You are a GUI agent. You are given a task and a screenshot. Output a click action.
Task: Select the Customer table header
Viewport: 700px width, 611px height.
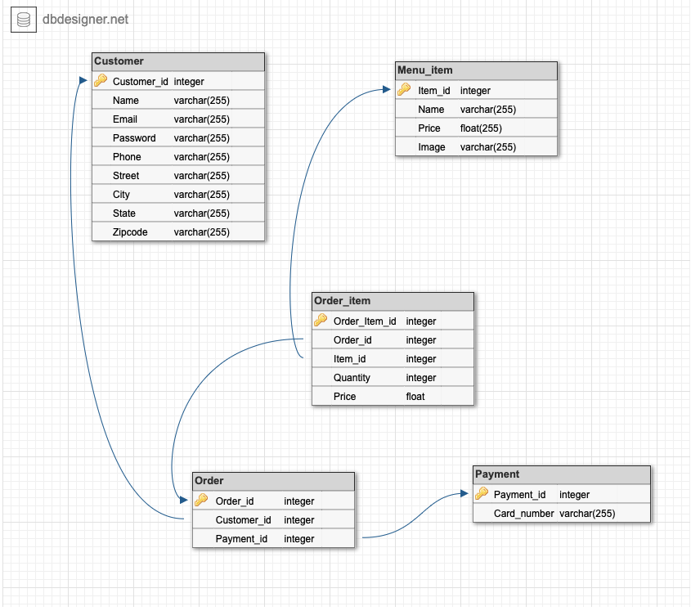click(178, 61)
